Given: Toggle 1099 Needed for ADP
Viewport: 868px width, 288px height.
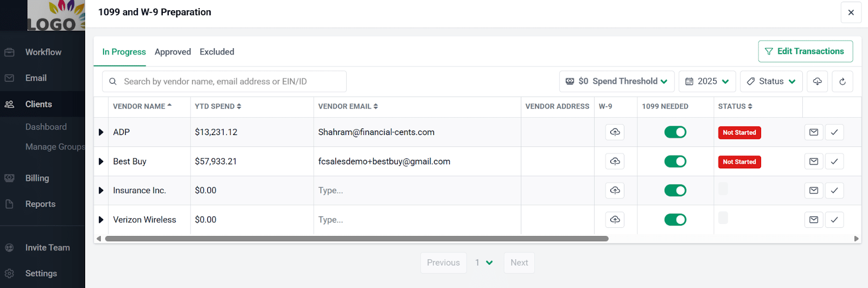Looking at the screenshot, I should pos(675,132).
